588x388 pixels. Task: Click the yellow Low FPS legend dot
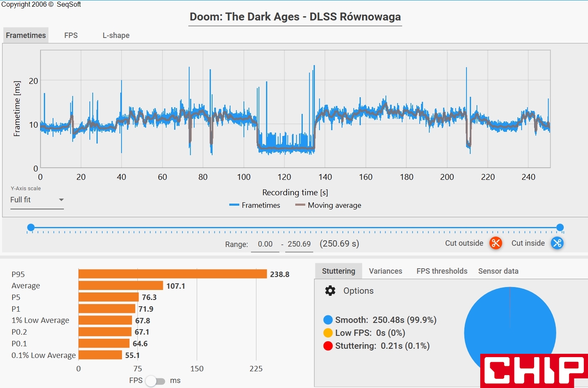point(328,333)
